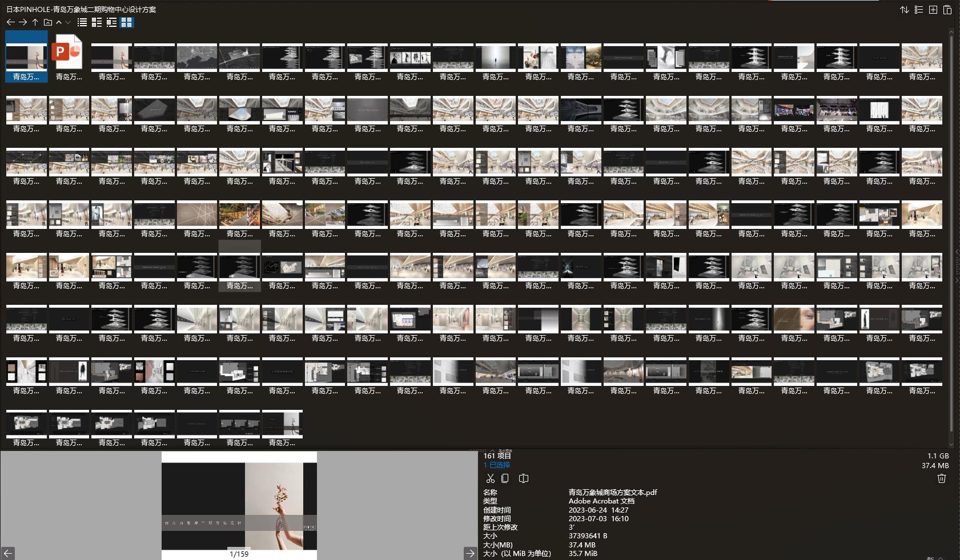Image resolution: width=960 pixels, height=560 pixels.
Task: Go forward with the right arrow
Action: pyautogui.click(x=23, y=22)
